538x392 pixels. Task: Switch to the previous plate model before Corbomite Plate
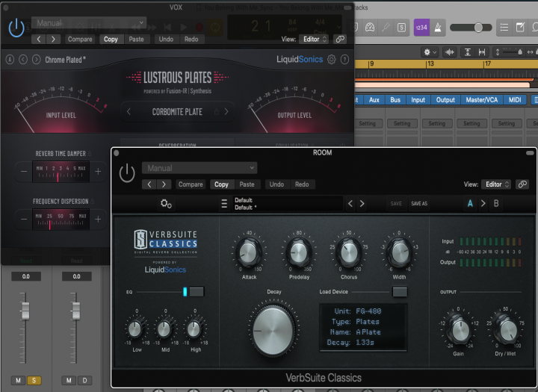pyautogui.click(x=129, y=112)
